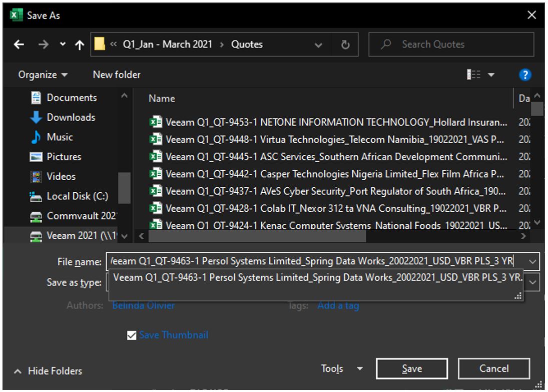This screenshot has width=548, height=392.
Task: Open the Recent locations dropdown arrow
Action: tap(63, 45)
